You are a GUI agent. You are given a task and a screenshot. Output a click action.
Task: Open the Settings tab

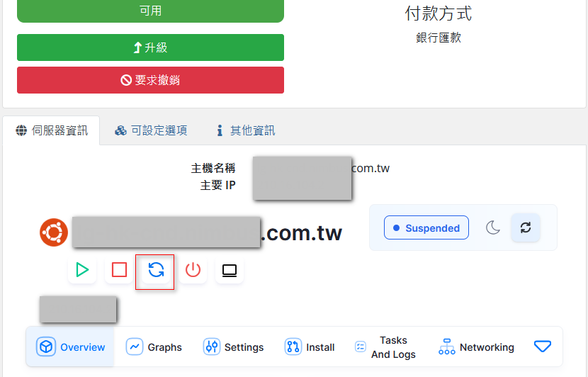[x=233, y=347]
